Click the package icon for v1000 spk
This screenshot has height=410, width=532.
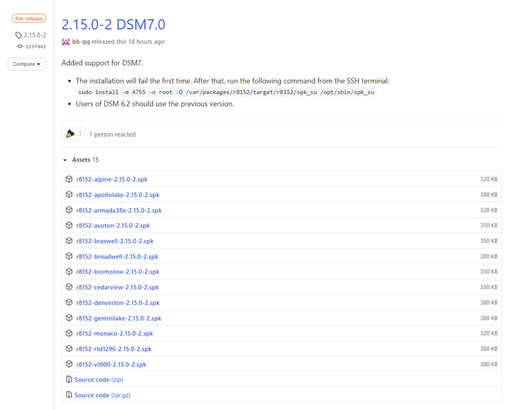pyautogui.click(x=69, y=364)
